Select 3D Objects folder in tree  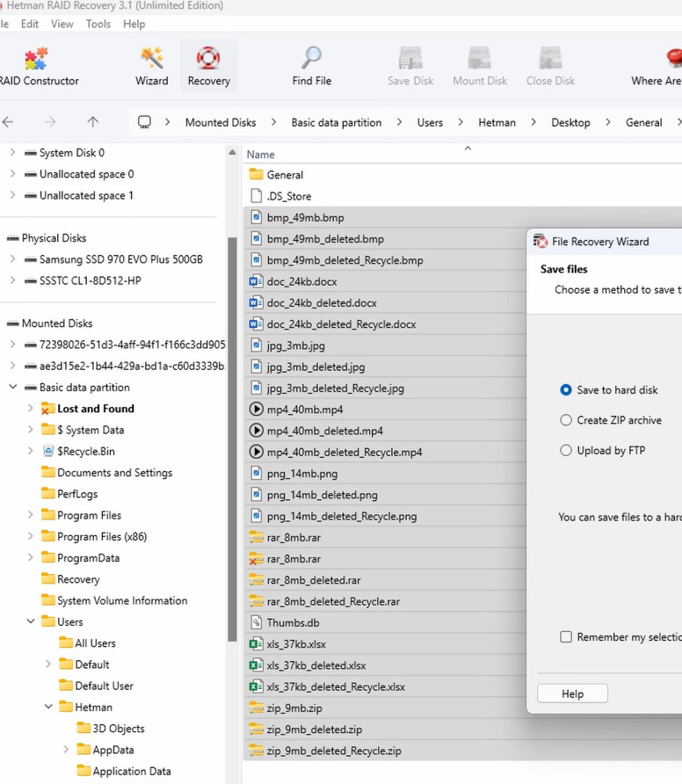pos(111,729)
